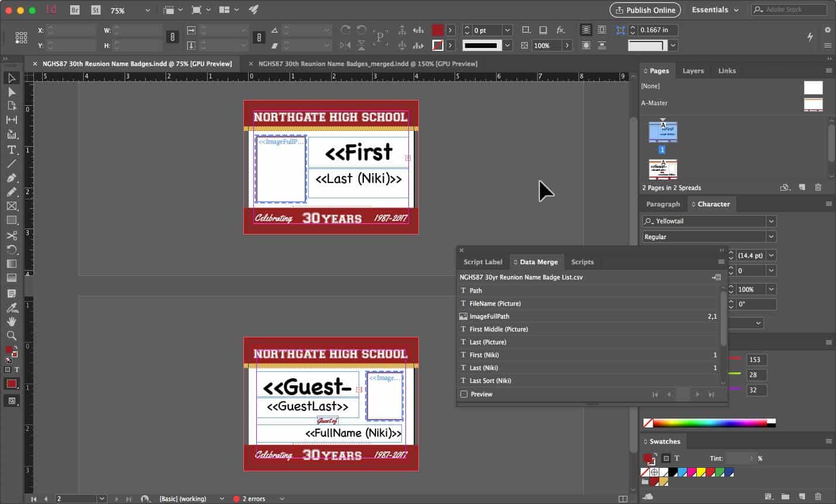Select the cyan swatch in Swatches panel
Viewport: 836px width, 504px height.
pos(682,472)
